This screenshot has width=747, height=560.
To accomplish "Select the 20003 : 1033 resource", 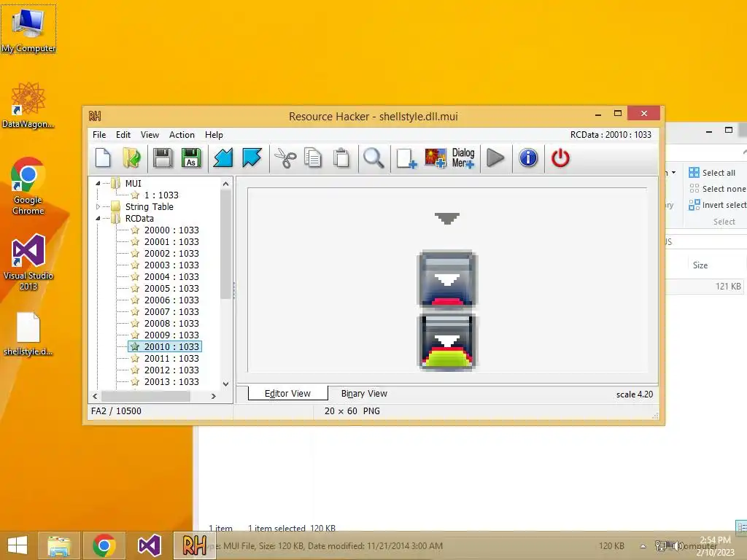I will coord(171,265).
